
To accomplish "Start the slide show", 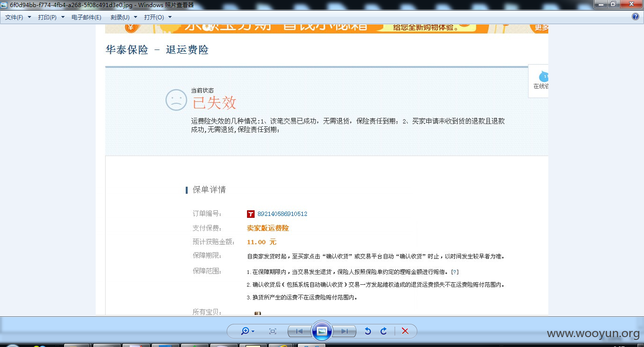I will 322,331.
